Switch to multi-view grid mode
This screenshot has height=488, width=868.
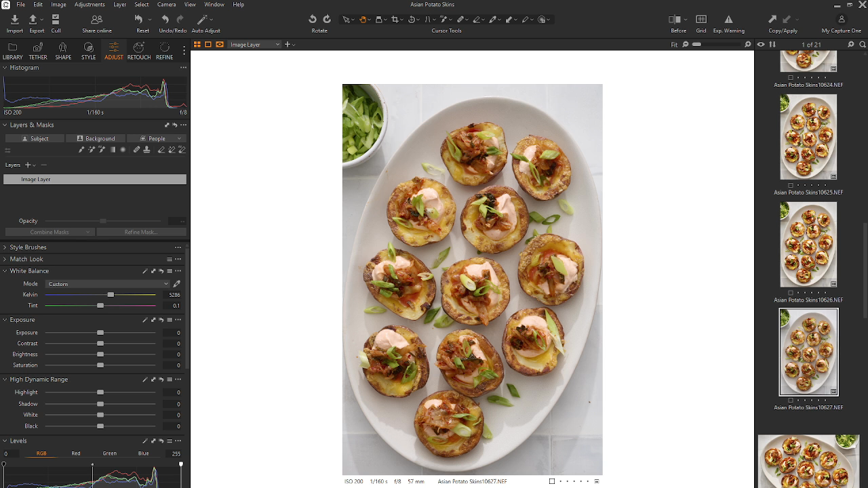pos(197,45)
